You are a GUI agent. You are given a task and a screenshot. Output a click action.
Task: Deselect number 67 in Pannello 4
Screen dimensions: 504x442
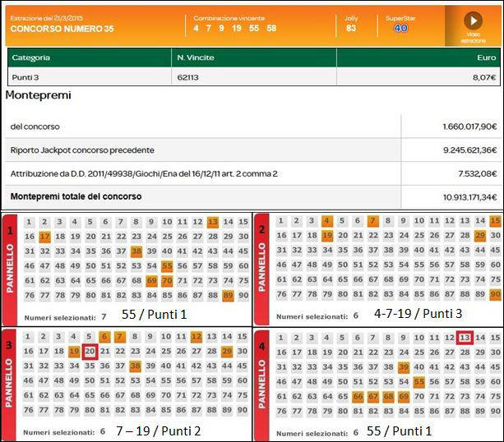(x=372, y=397)
